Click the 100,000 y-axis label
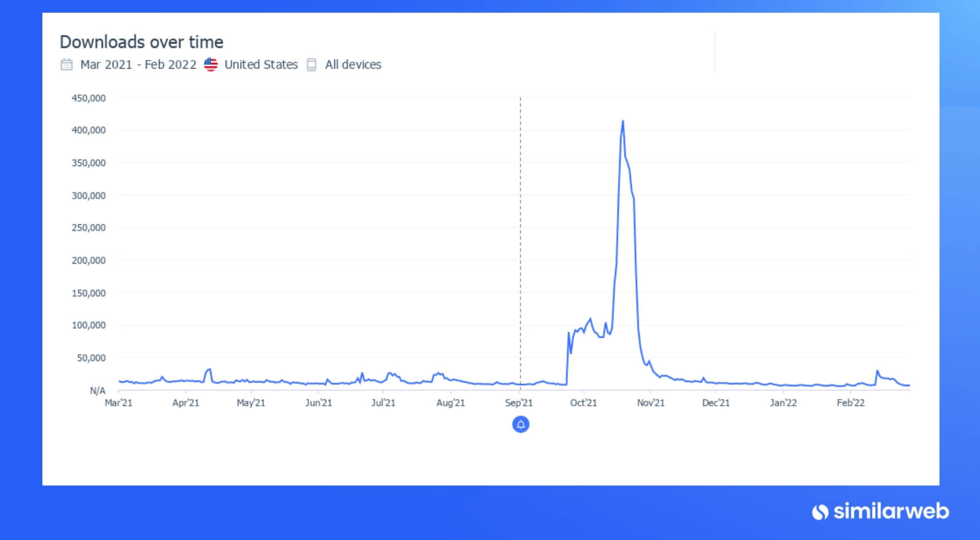The image size is (980, 540). tap(88, 325)
